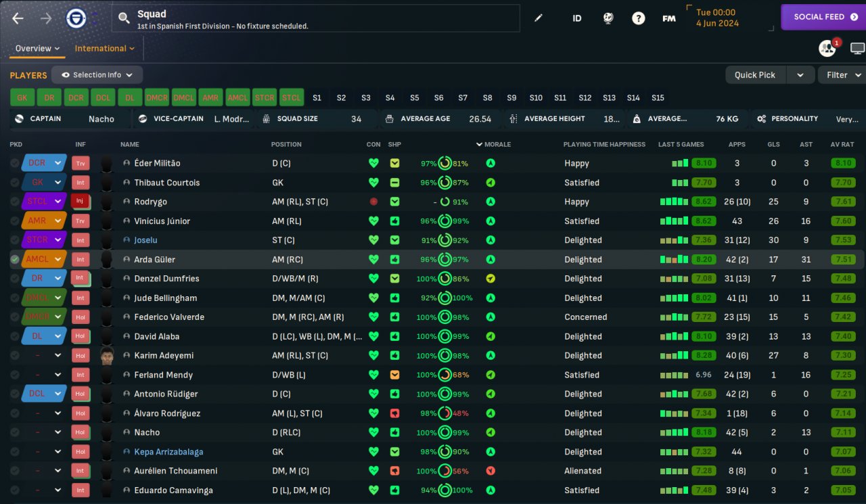Click the magnifier icon beside Squad
866x504 pixels.
click(123, 18)
